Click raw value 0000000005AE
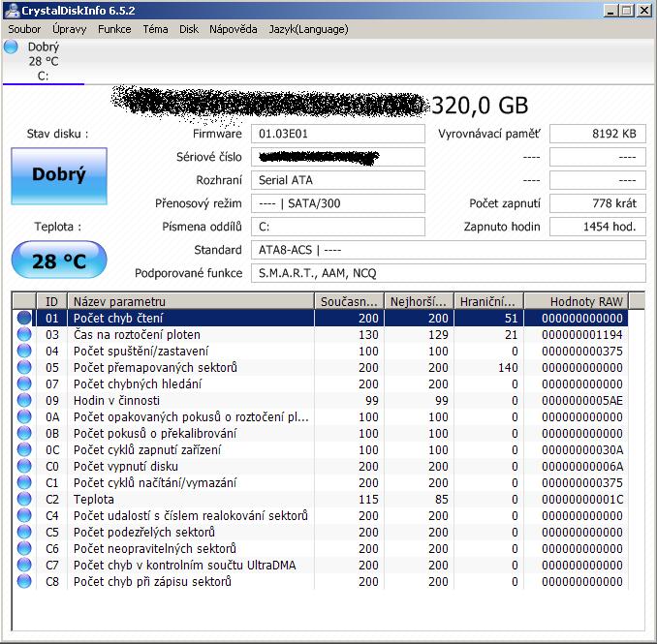The image size is (657, 644). click(582, 400)
